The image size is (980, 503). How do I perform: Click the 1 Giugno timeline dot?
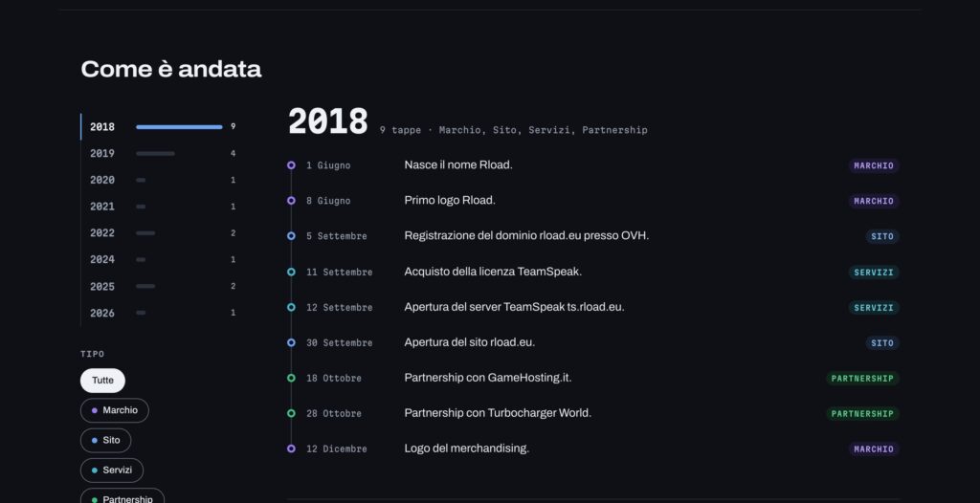(291, 165)
